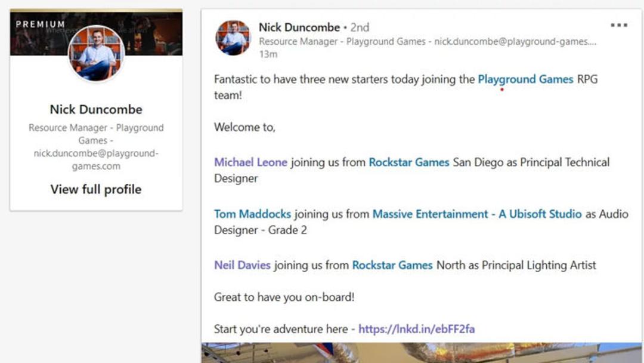The image size is (644, 363).
Task: Click the PREMIUM badge on profile banner
Action: tap(41, 24)
